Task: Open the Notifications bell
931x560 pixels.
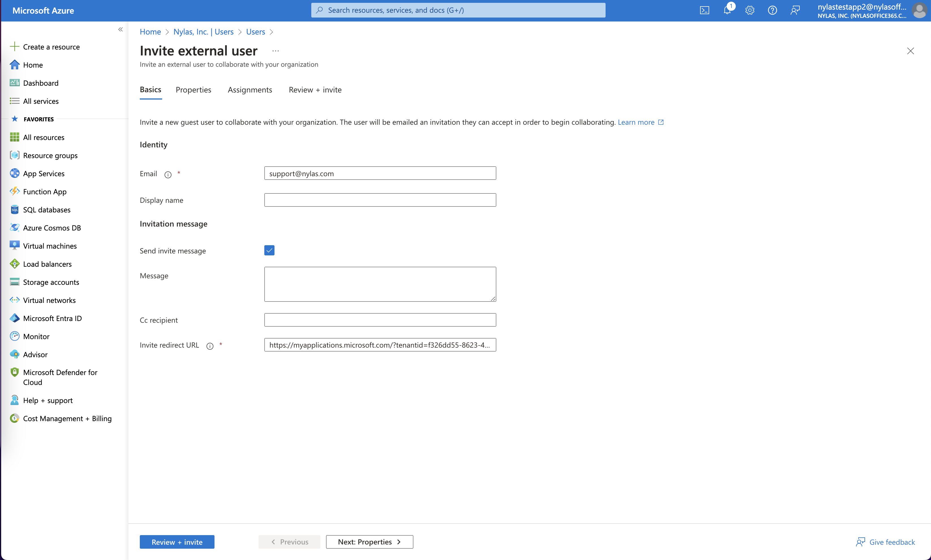Action: pyautogui.click(x=727, y=10)
